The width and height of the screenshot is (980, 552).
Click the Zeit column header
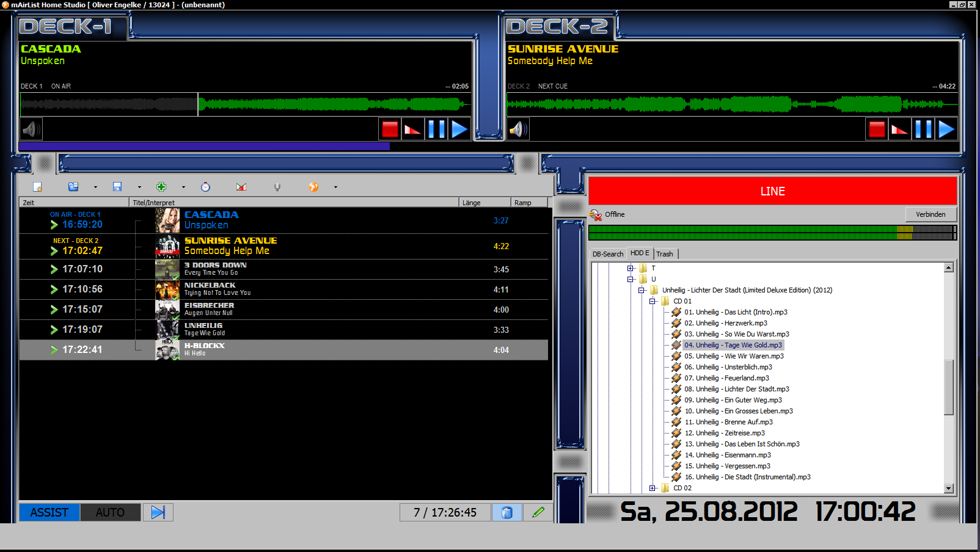click(75, 203)
